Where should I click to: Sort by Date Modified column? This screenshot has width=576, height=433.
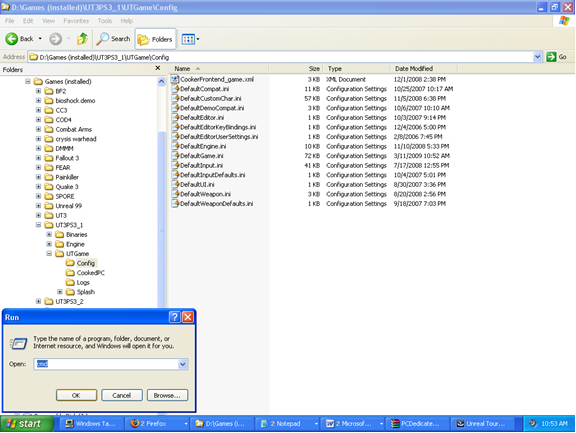[424, 69]
